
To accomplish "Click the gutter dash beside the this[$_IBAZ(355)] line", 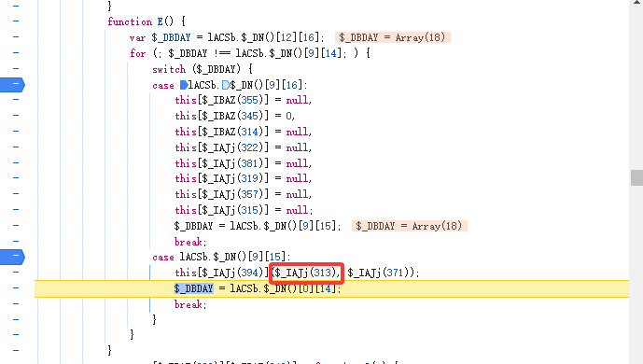I will tap(16, 100).
